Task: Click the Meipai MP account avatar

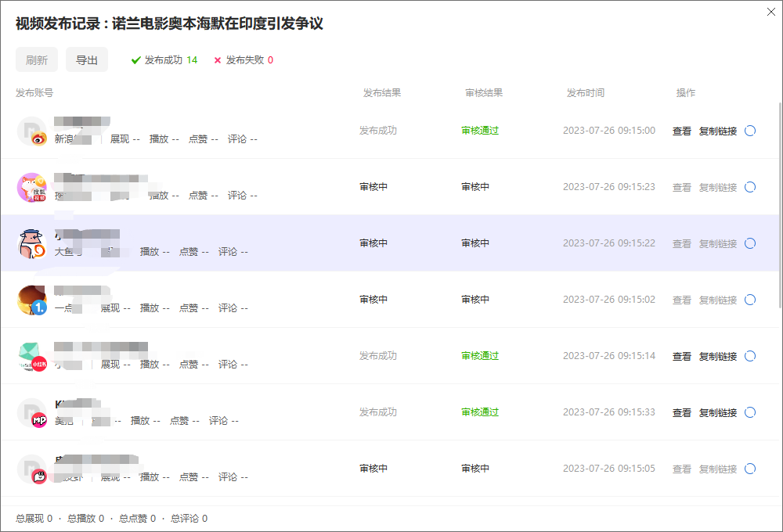Action: 32,413
